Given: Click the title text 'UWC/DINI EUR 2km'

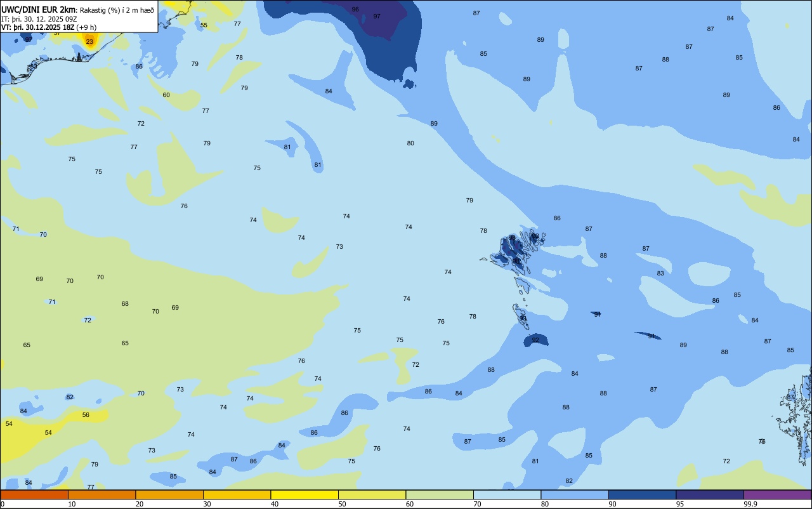Looking at the screenshot, I should click(x=39, y=10).
